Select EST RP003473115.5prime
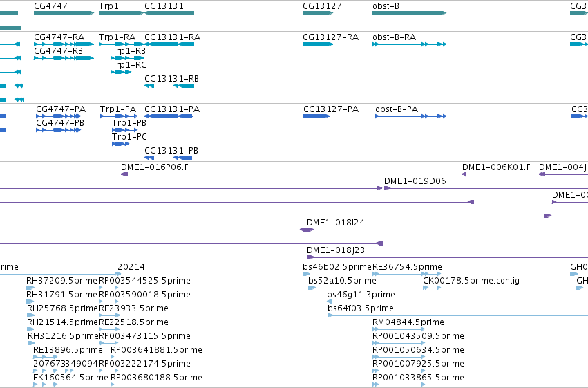Viewport: 588px width, 388px height. pos(108,343)
